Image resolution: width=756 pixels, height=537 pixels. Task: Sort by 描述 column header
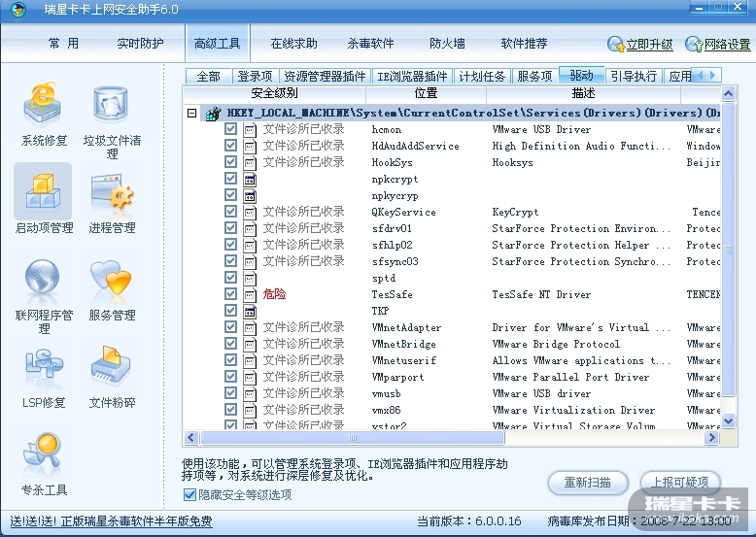point(583,93)
